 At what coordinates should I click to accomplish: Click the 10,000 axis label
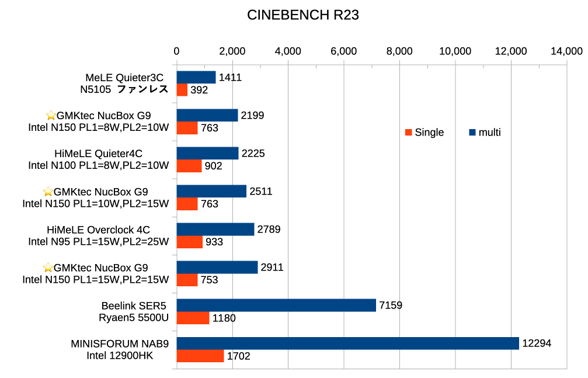[x=455, y=51]
